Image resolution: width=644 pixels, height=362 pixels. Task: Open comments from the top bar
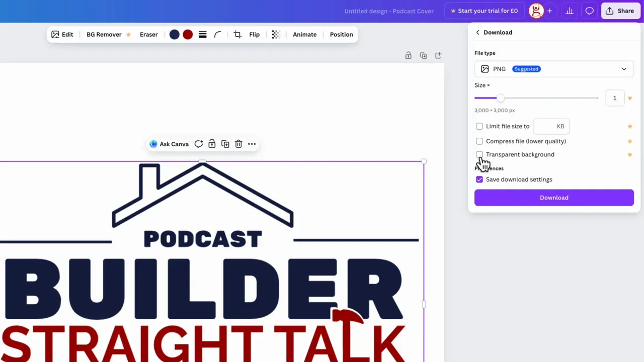(x=589, y=11)
